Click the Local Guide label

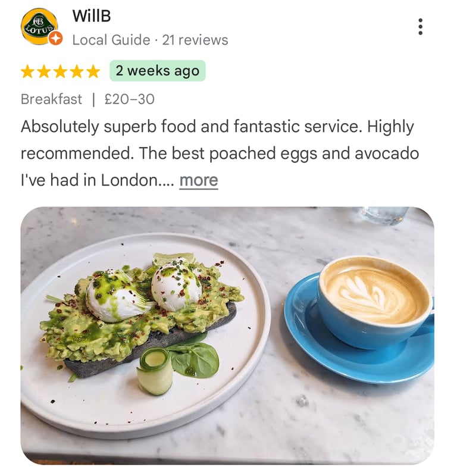pyautogui.click(x=111, y=40)
